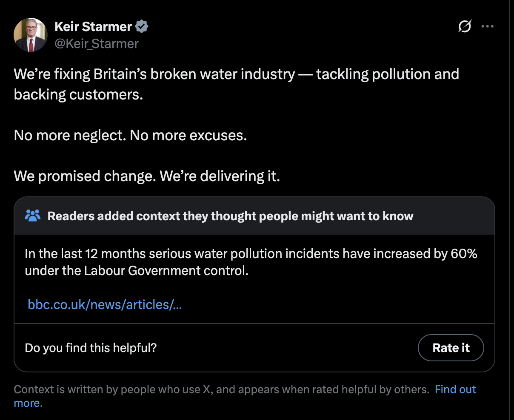Click 'Do you find this helpful?' text
The image size is (514, 420).
click(91, 348)
